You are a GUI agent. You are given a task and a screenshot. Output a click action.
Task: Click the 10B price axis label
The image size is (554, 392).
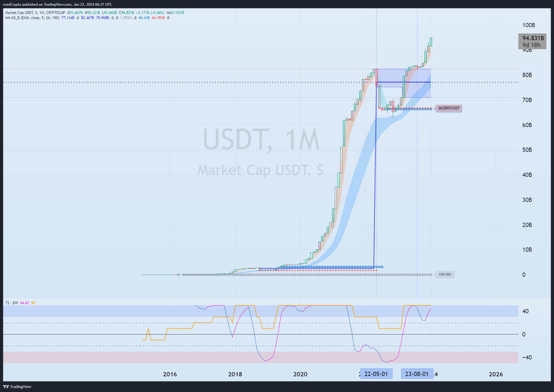click(527, 250)
